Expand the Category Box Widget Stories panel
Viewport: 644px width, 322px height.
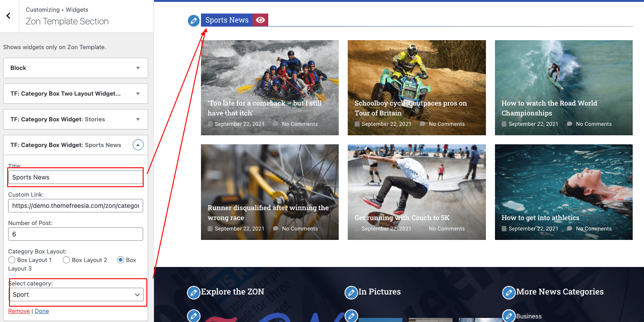tap(138, 120)
